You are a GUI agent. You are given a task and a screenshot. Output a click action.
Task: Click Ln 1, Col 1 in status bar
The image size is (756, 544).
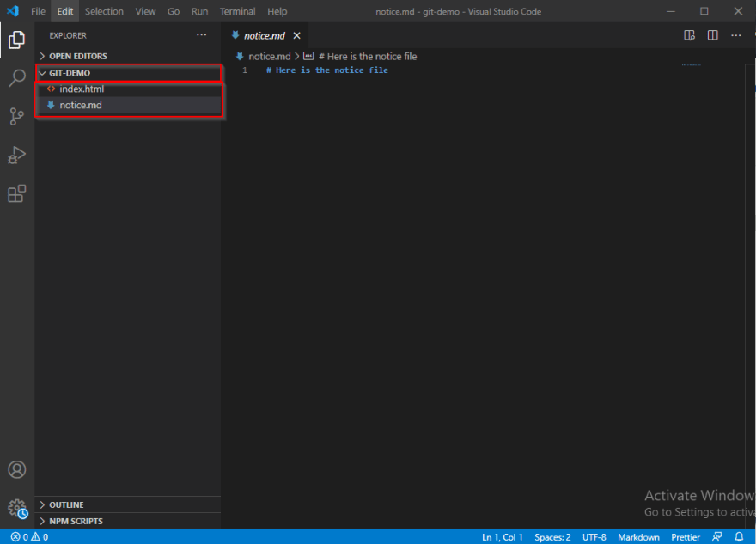[x=503, y=537]
